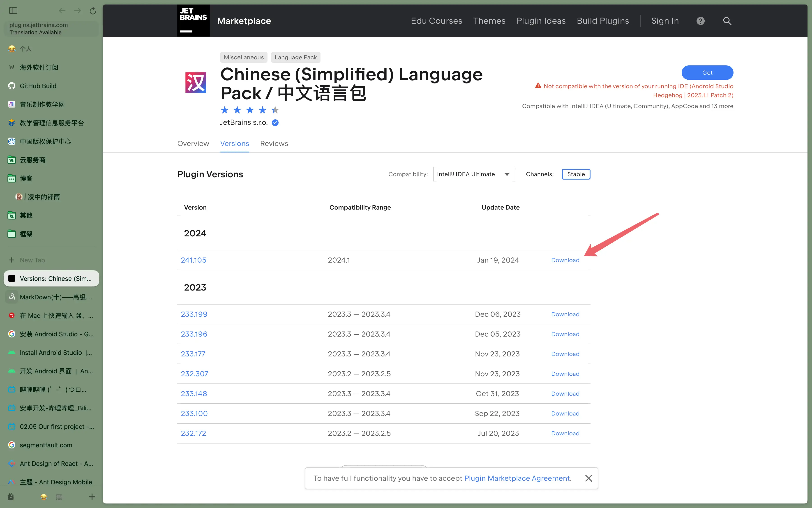Click Sign In
Screen dimensions: 812x508
[665, 21]
